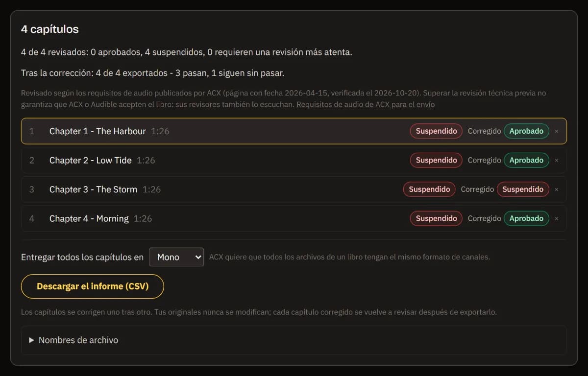Click row number 3 beside The Storm
588x376 pixels.
32,189
